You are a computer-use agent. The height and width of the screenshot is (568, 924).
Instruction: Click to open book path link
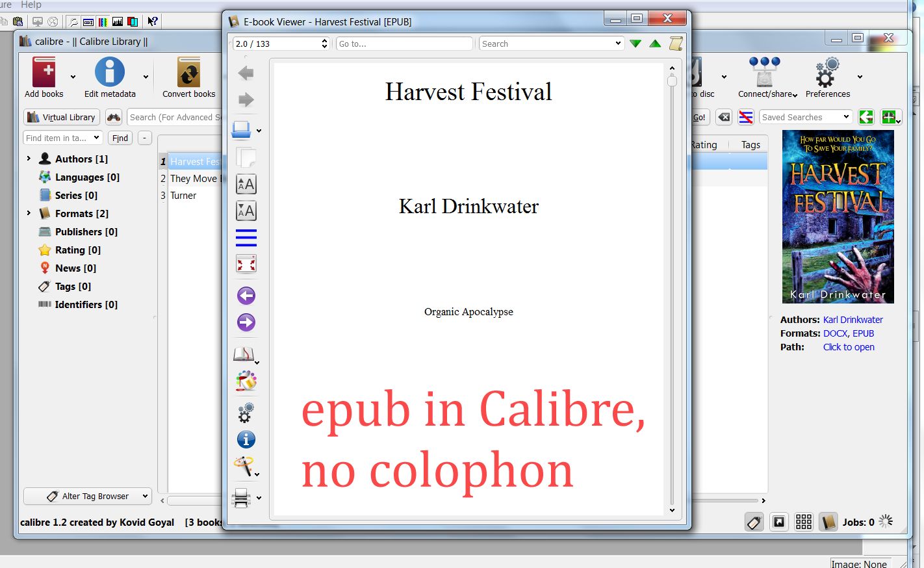pyautogui.click(x=849, y=347)
